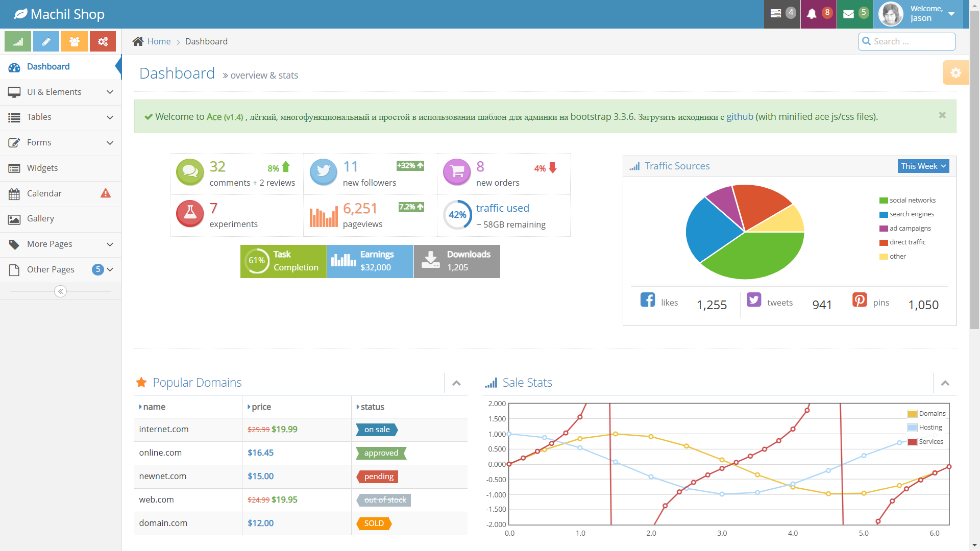Click the green signal bars shortcut button

[x=18, y=41]
